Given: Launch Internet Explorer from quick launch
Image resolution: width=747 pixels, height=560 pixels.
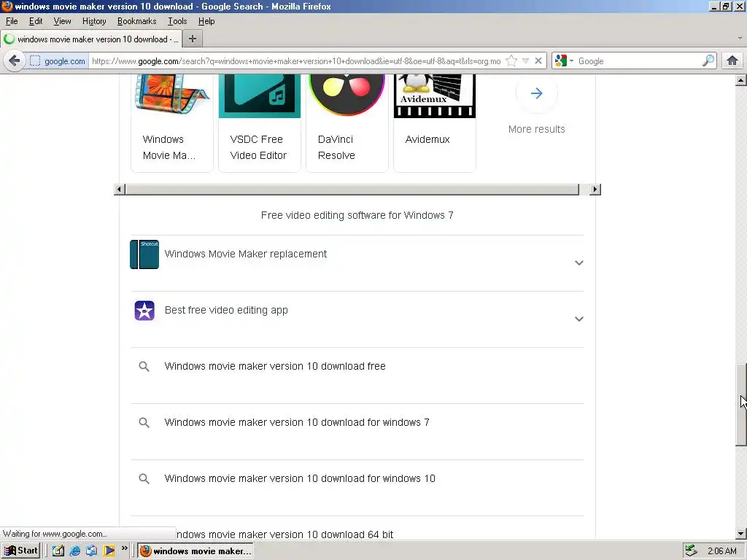Looking at the screenshot, I should tap(75, 551).
